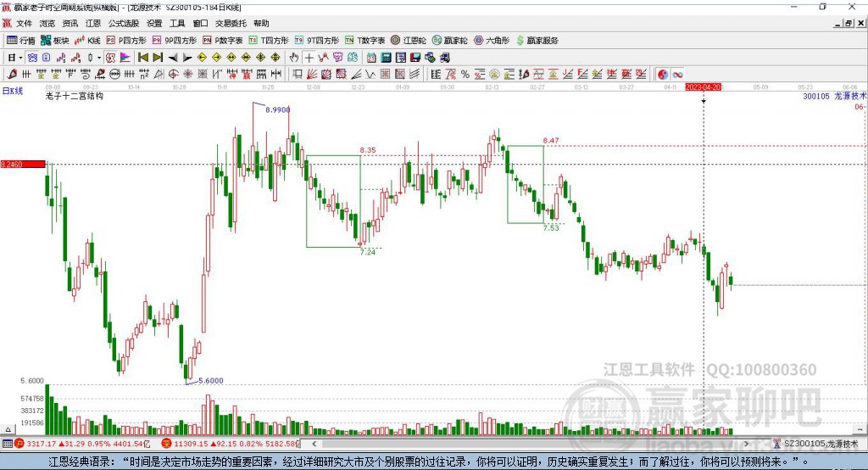Click the red floppy save icon
Image resolution: width=868 pixels, height=470 pixels.
point(415,58)
